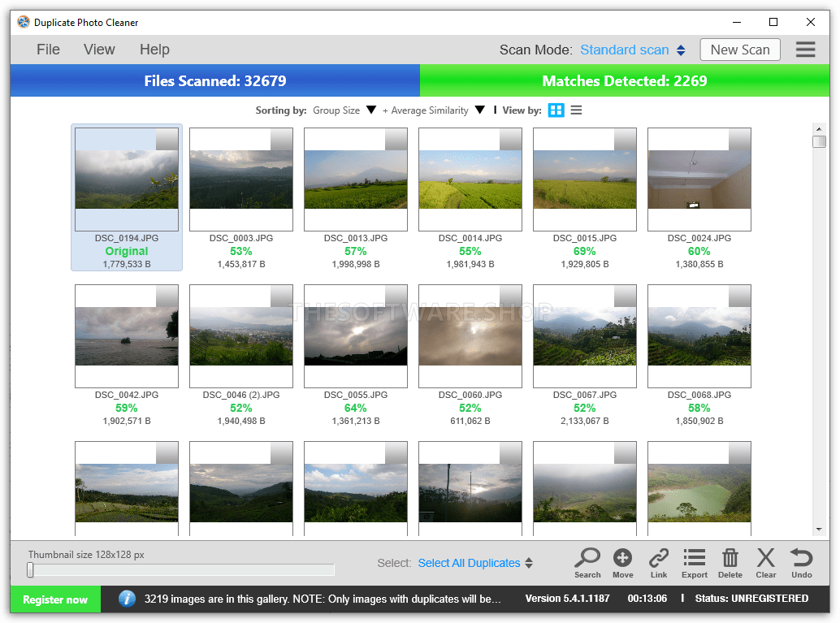Tick the selection box on DSC_0013.JPG
Screen dimensions: 840x623
[x=396, y=139]
